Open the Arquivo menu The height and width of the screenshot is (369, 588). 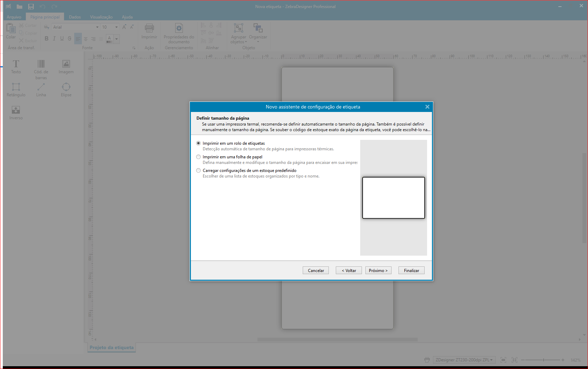14,17
